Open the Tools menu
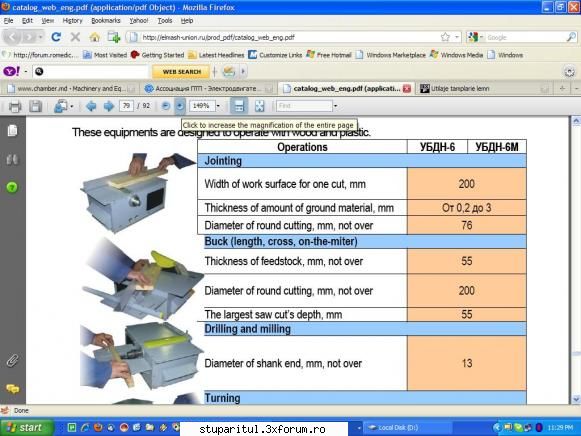Image resolution: width=581 pixels, height=436 pixels. pos(165,21)
